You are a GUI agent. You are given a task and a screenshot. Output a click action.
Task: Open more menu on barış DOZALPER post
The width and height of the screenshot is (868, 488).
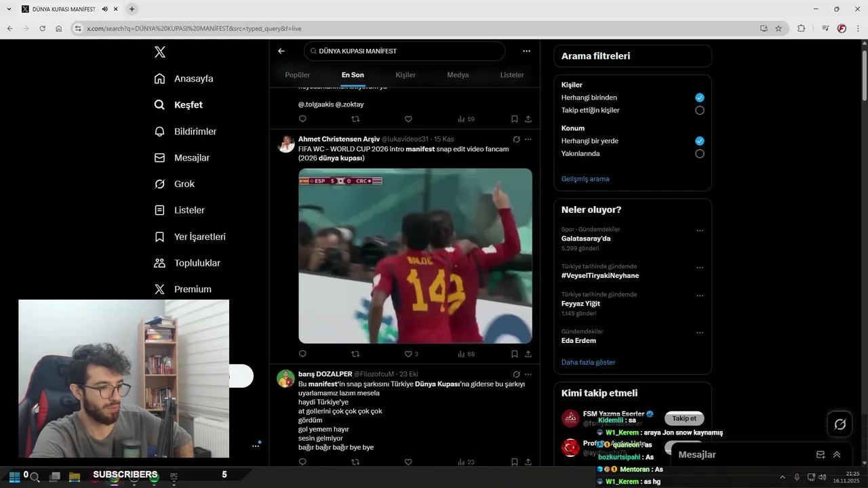click(x=528, y=374)
